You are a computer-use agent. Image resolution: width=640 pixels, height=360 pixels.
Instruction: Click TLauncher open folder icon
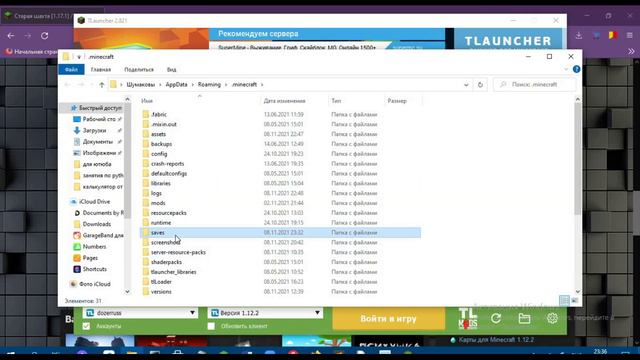524,318
